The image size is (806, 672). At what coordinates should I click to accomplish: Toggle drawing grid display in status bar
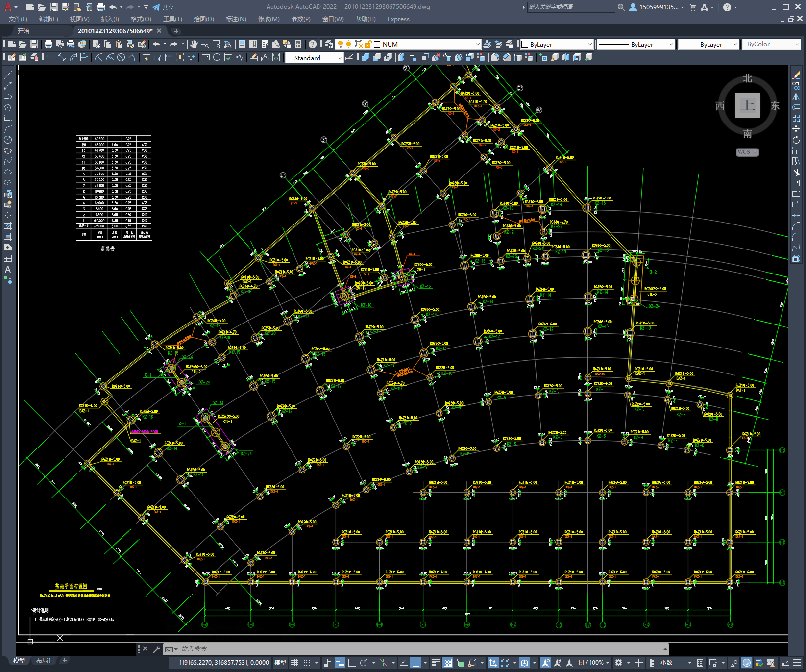click(295, 663)
